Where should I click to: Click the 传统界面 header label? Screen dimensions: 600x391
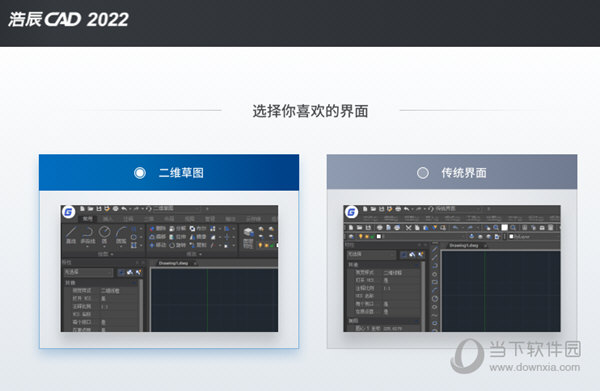(464, 173)
